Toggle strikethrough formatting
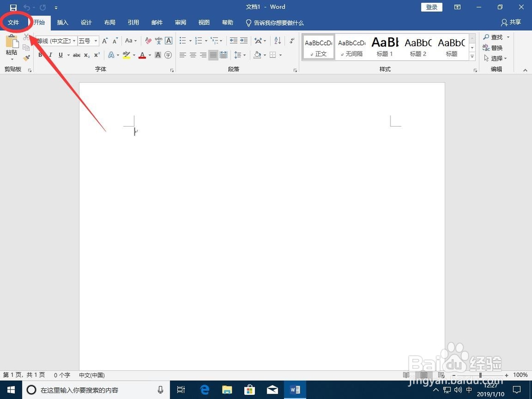The image size is (532, 399). (x=77, y=55)
